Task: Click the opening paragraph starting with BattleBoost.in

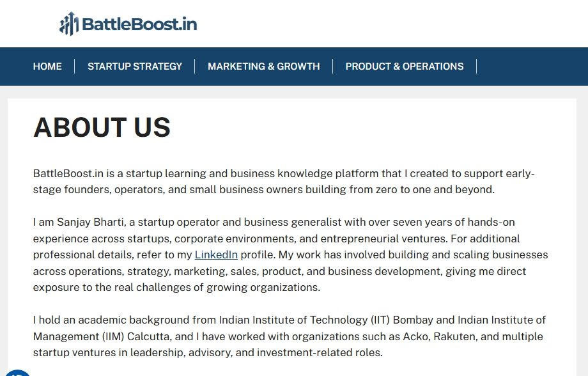Action: pyautogui.click(x=284, y=182)
